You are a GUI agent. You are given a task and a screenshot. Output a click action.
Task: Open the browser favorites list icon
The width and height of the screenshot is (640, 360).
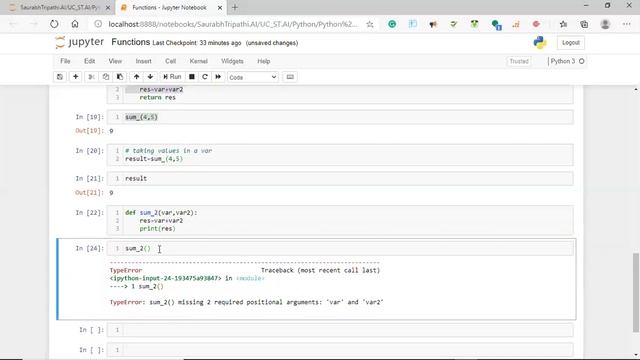[x=564, y=24]
